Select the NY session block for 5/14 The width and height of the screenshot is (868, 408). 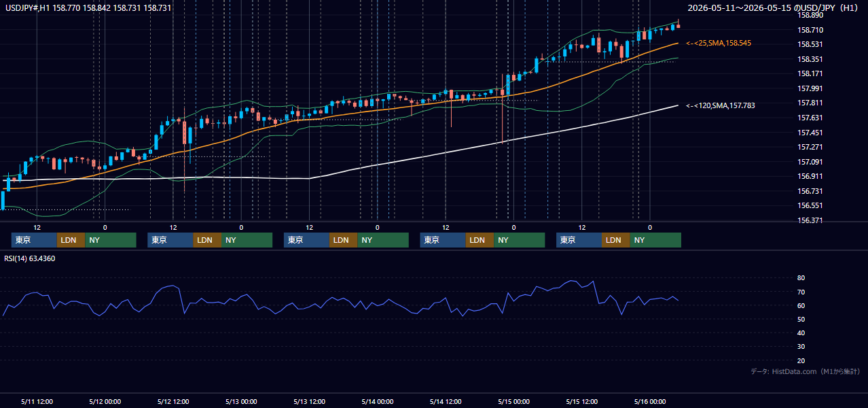pos(519,240)
